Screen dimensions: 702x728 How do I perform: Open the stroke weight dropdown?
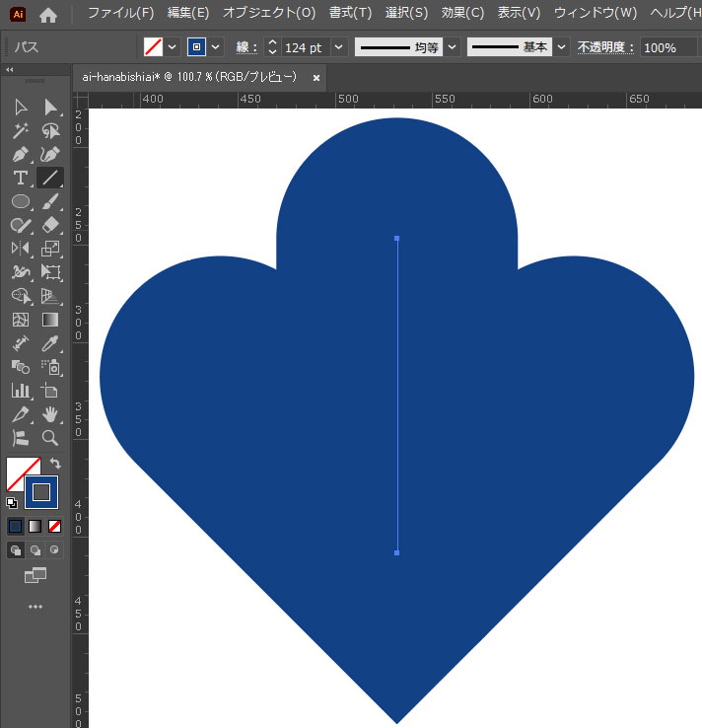[339, 47]
